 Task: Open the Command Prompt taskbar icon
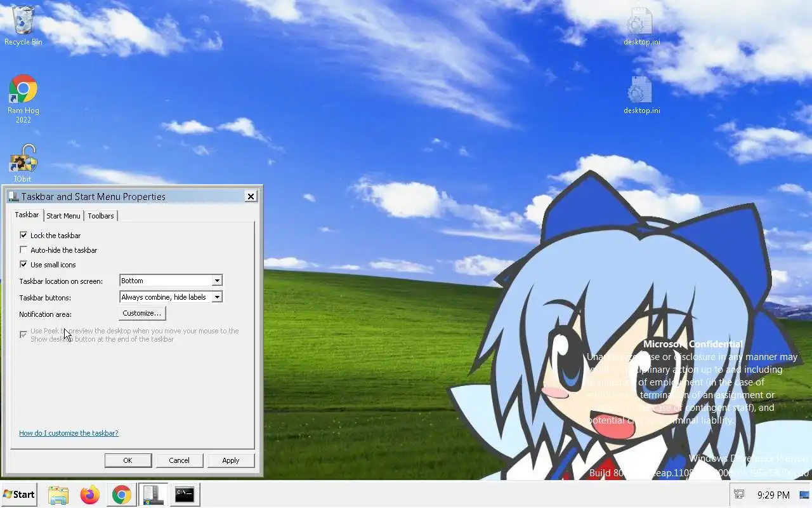[185, 495]
